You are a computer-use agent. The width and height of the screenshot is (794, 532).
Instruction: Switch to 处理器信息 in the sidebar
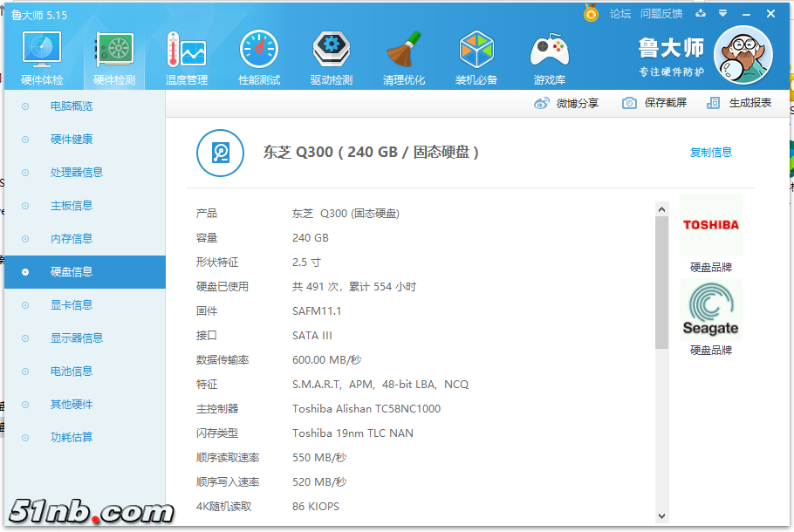tap(77, 173)
